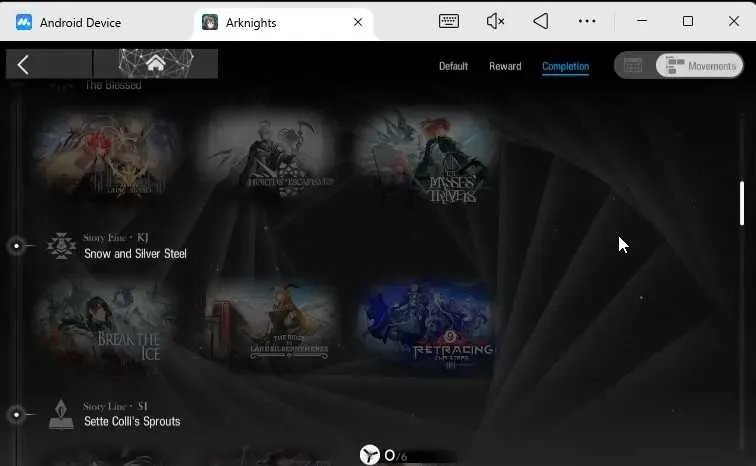This screenshot has width=756, height=466.
Task: Maximize the emulator window
Action: (x=688, y=21)
